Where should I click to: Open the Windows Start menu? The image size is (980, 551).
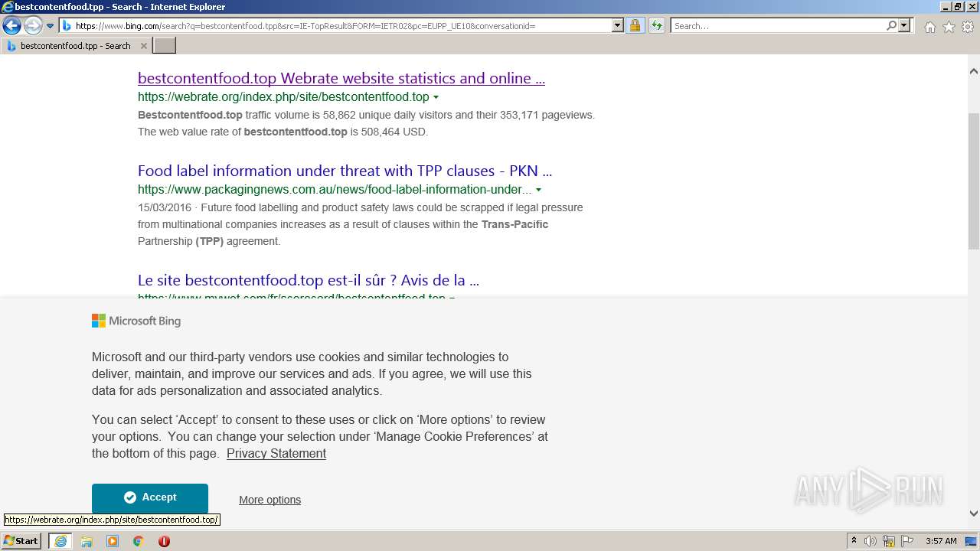click(x=21, y=541)
